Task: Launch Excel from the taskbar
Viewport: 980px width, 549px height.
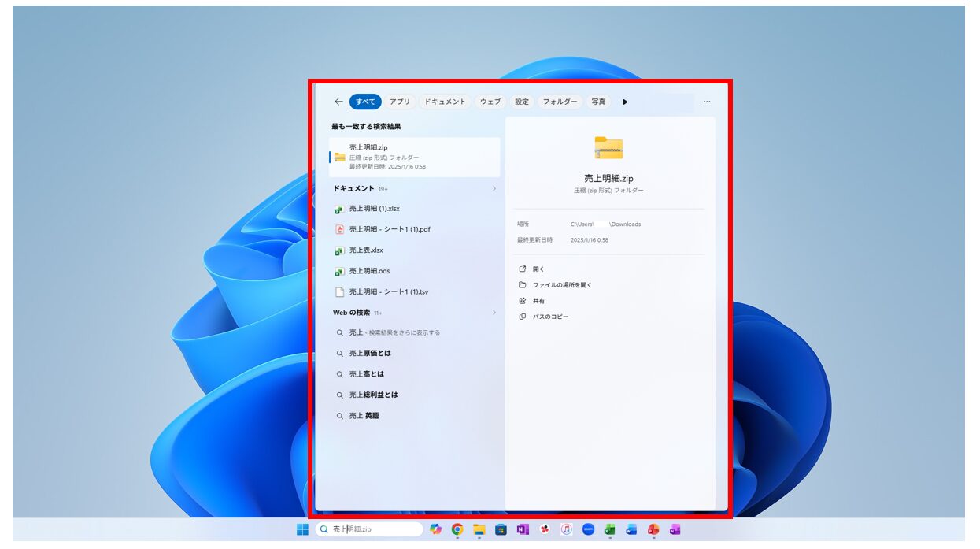Action: point(609,530)
